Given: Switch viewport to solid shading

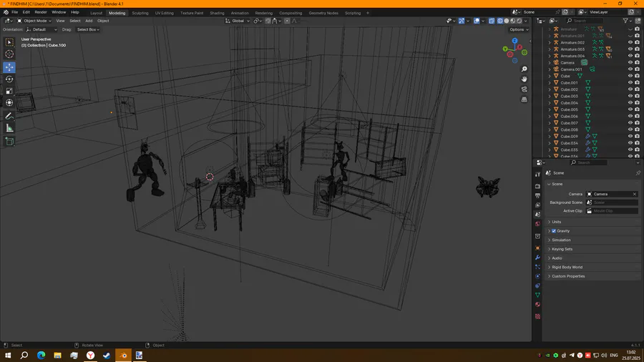Looking at the screenshot, I should tap(507, 21).
